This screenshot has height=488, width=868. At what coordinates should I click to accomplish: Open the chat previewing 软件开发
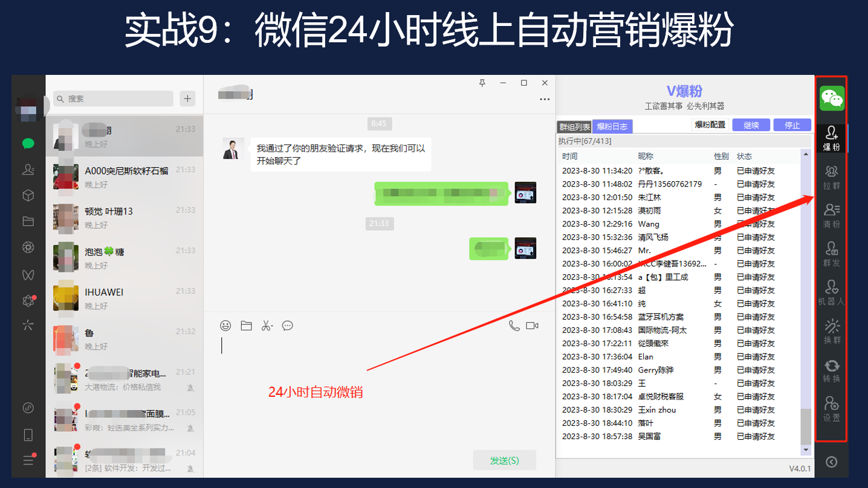[125, 460]
